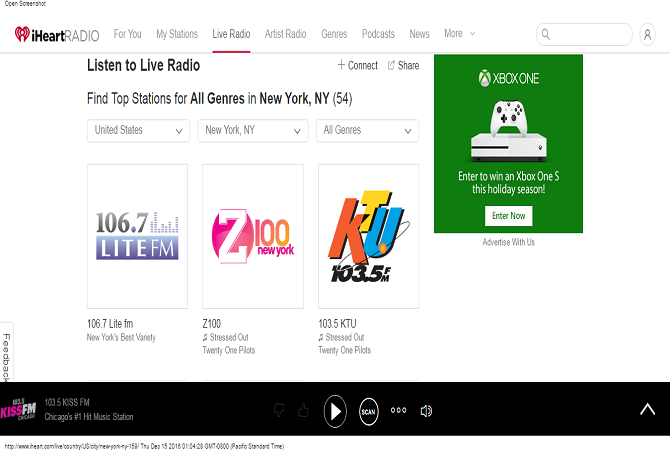
Task: Click the thumbs down icon
Action: pyautogui.click(x=279, y=410)
